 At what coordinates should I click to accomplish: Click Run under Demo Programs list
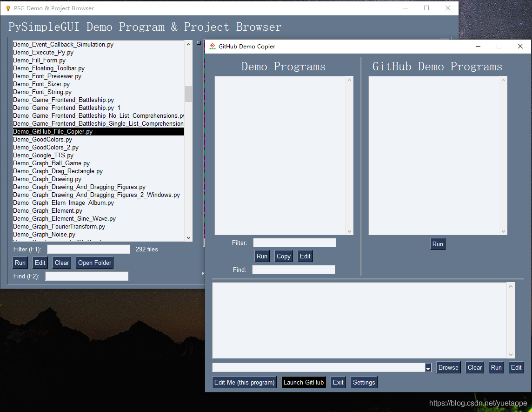coord(262,256)
